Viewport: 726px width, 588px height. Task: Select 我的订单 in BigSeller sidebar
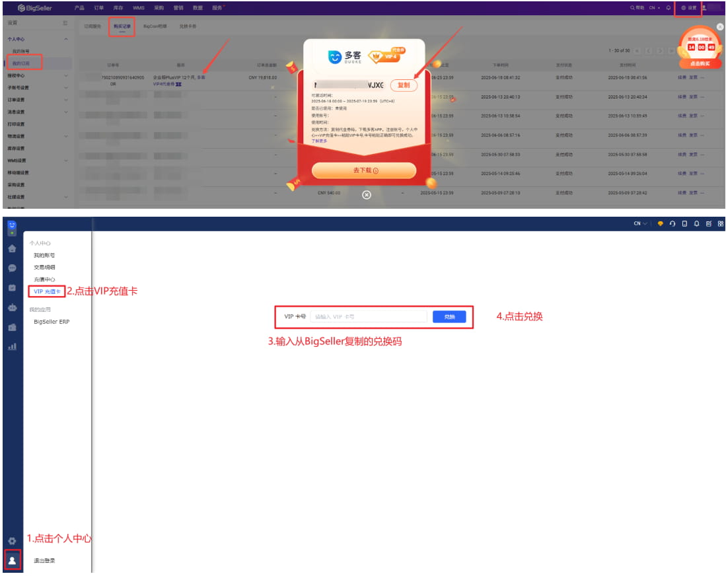click(21, 63)
